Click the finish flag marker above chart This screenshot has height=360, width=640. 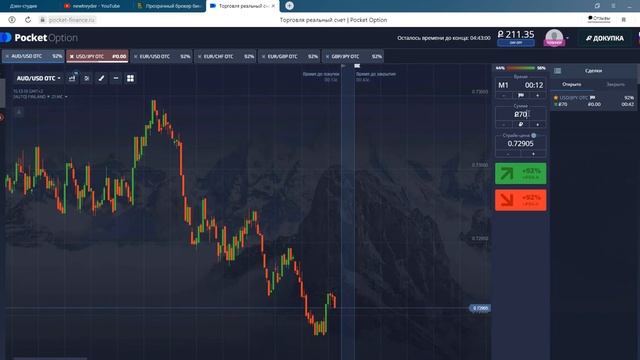(357, 66)
